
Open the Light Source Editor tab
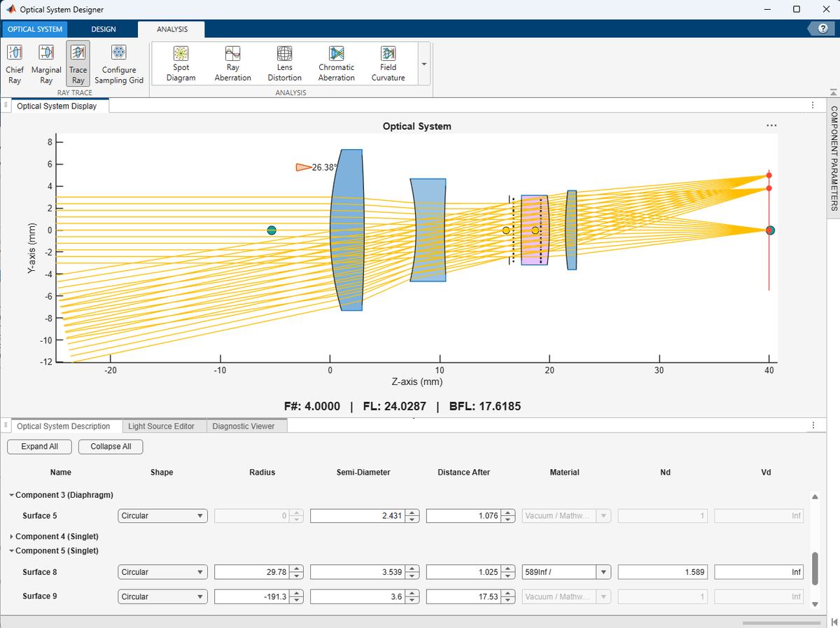(x=164, y=426)
